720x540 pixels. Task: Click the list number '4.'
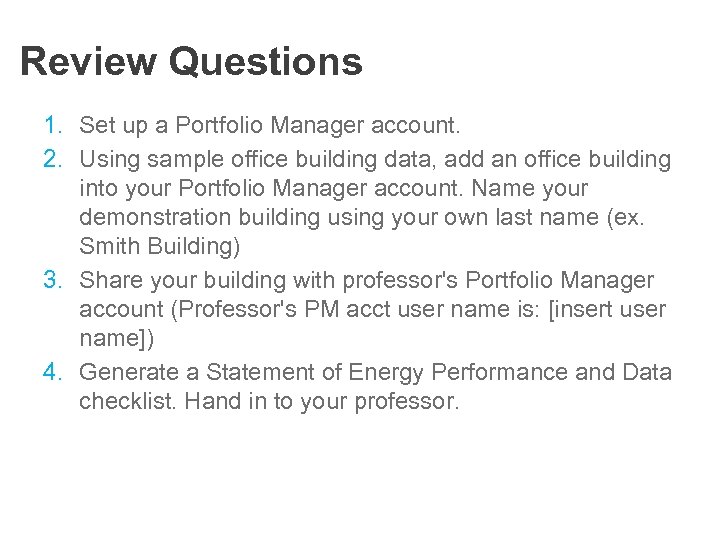(x=54, y=373)
